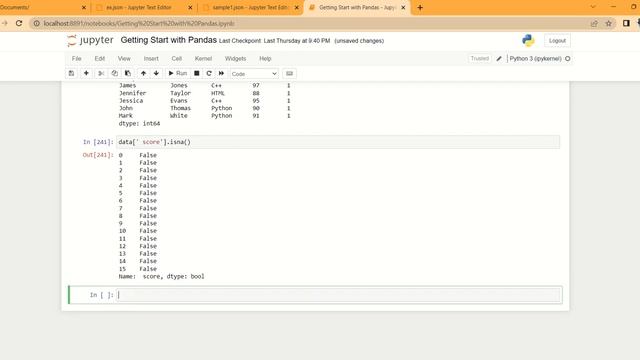Close the ex.json browser tab

point(190,7)
